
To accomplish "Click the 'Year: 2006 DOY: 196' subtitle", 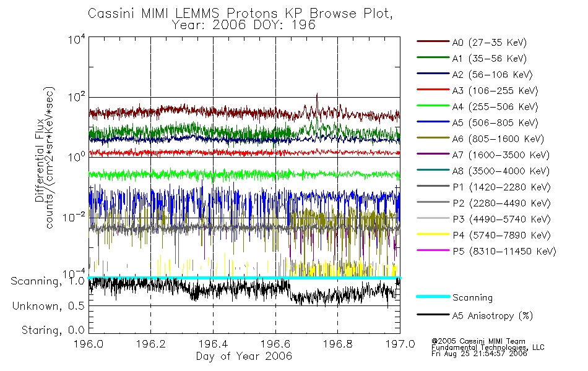I will (x=244, y=25).
